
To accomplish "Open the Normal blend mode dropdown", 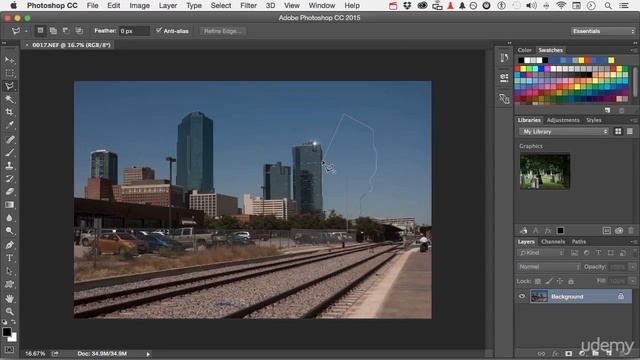I will [549, 267].
